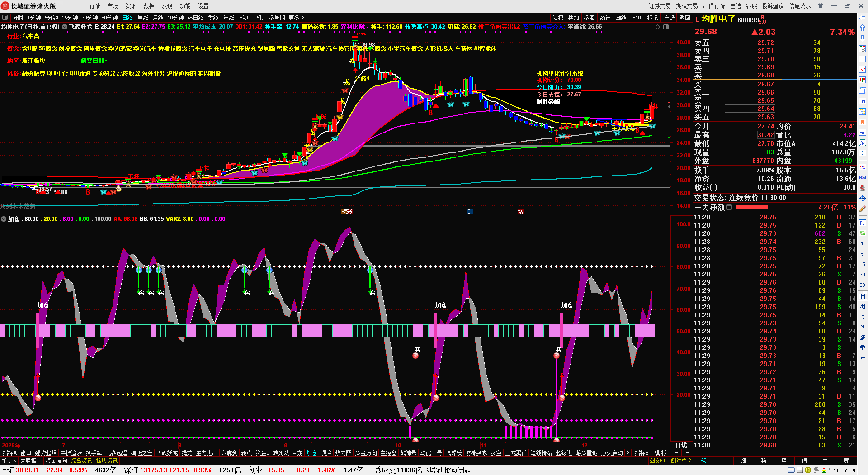Click the 增 event marker on chart
The width and height of the screenshot is (868, 475).
coord(520,211)
